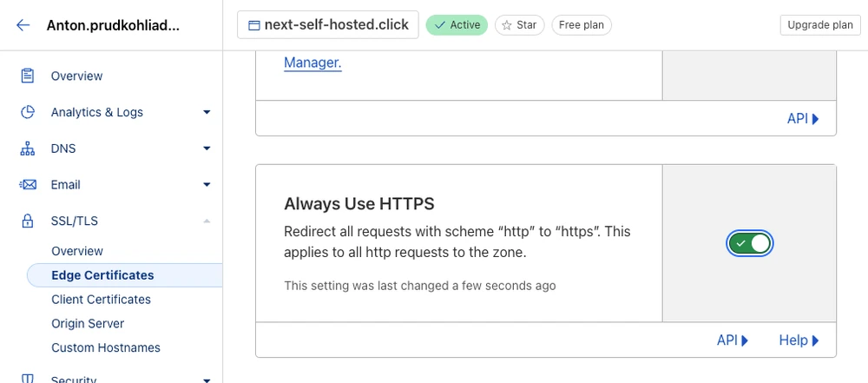
Task: Click the Email envelope icon
Action: (x=28, y=185)
